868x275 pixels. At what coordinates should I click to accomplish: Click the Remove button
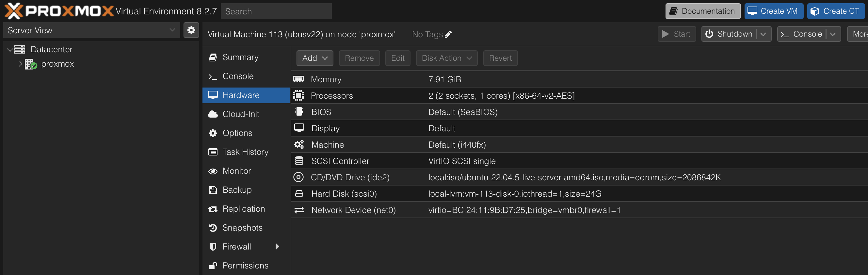(x=359, y=58)
